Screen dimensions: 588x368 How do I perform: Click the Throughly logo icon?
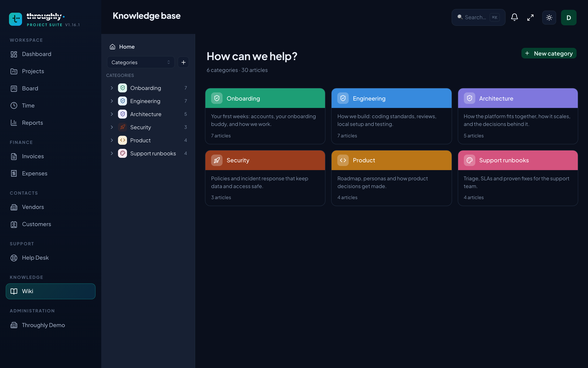click(x=16, y=19)
